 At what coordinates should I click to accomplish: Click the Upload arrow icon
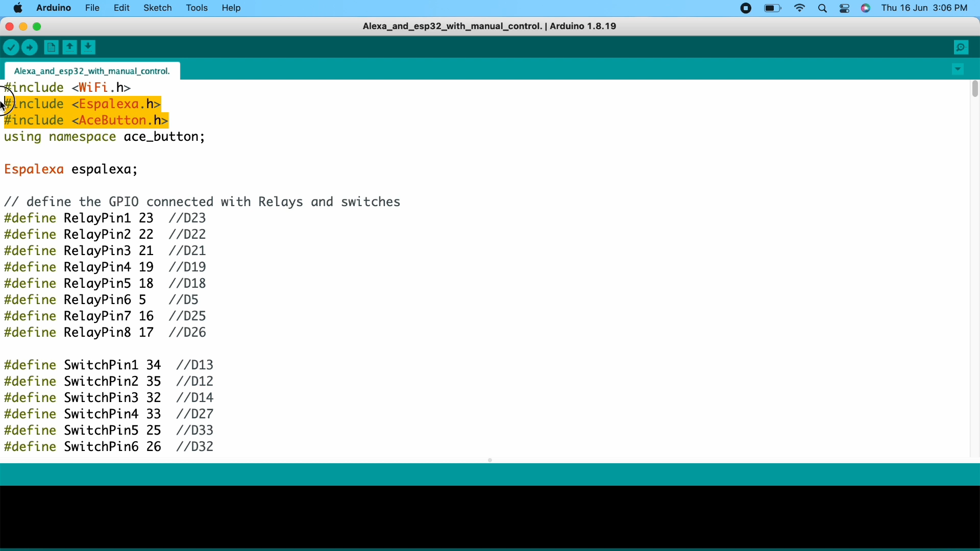pyautogui.click(x=31, y=48)
